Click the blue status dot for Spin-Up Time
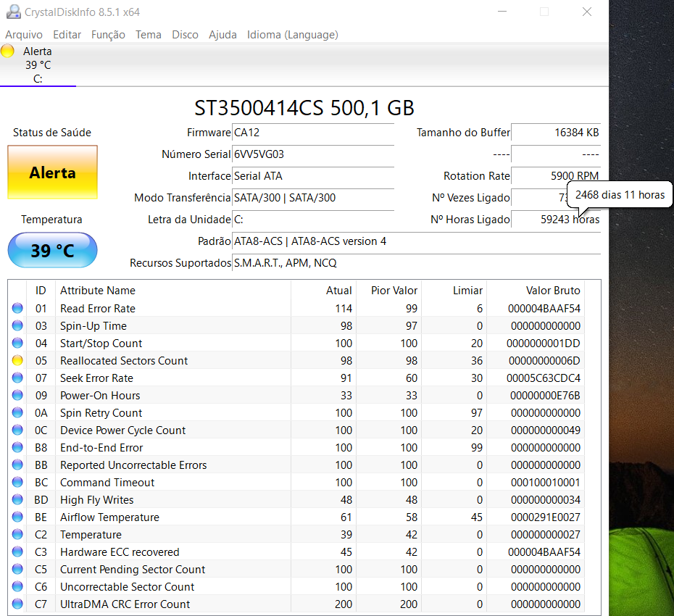 [x=17, y=326]
